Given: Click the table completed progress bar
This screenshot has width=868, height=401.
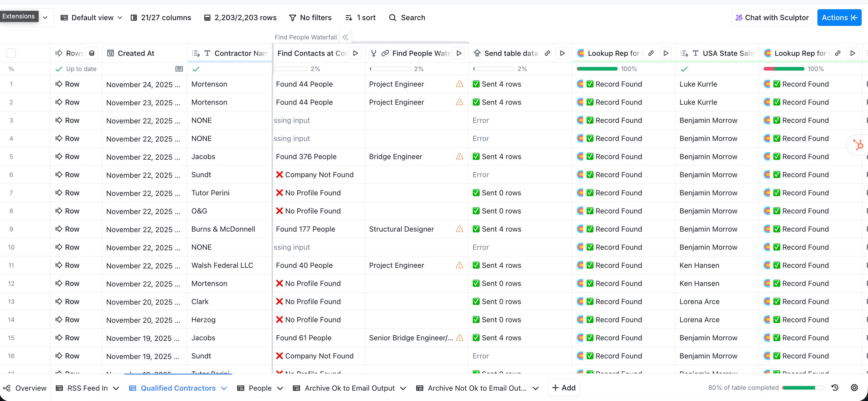Looking at the screenshot, I should pos(802,388).
